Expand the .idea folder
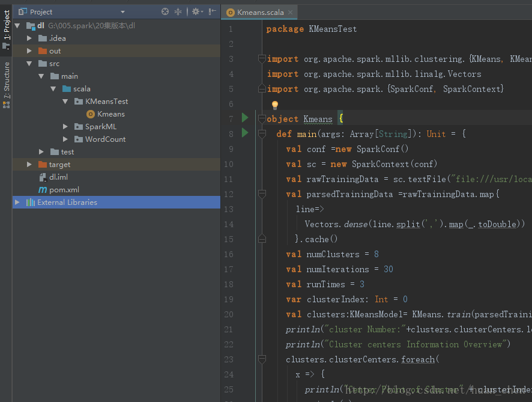 click(x=29, y=38)
